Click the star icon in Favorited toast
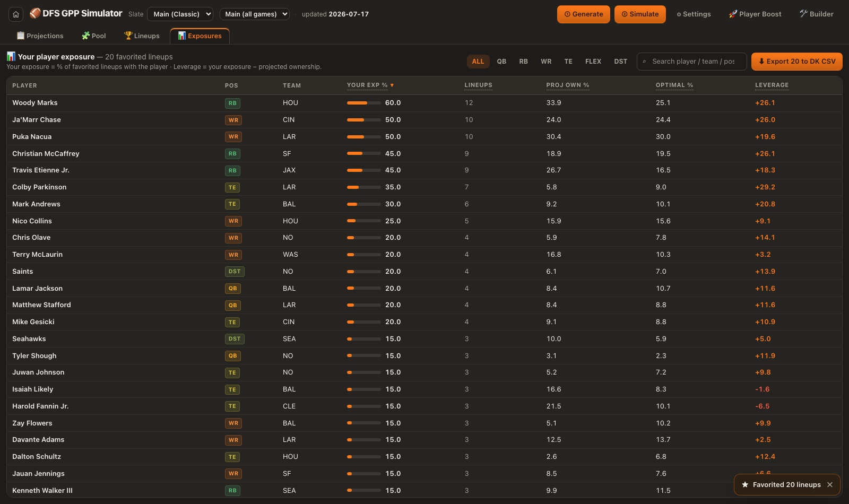 click(x=745, y=484)
